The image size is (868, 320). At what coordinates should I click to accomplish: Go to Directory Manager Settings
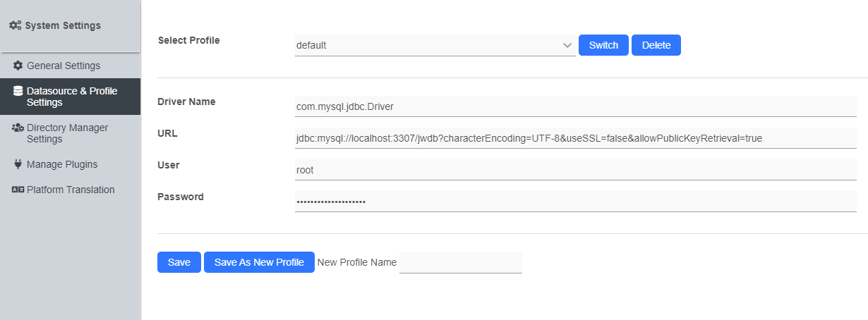click(67, 133)
